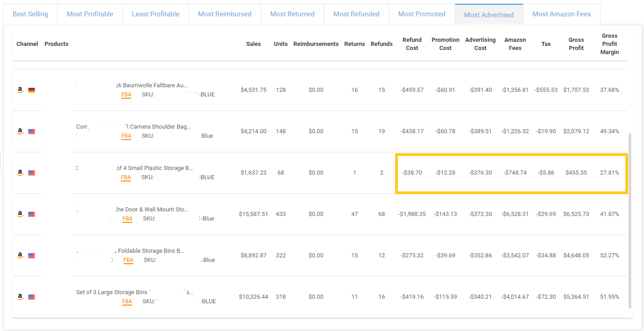Click the Channel column header

[x=27, y=44]
